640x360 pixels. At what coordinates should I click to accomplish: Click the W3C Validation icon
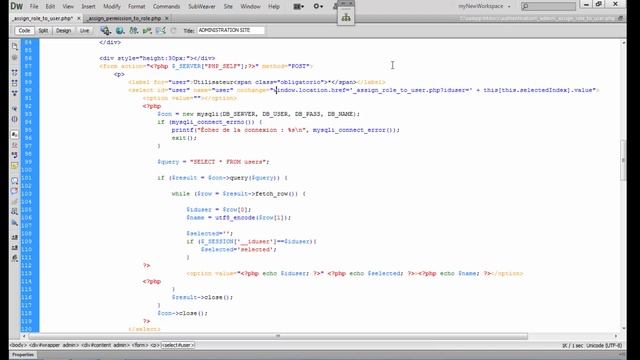tap(147, 31)
